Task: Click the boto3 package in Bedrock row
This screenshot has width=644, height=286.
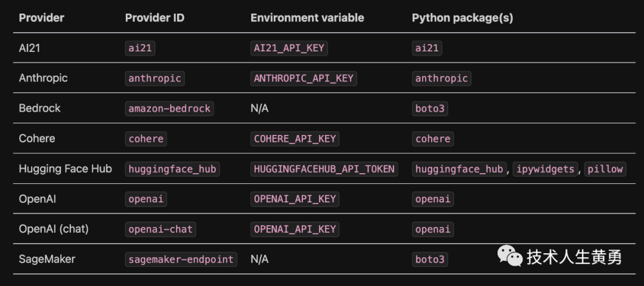Action: pos(430,109)
